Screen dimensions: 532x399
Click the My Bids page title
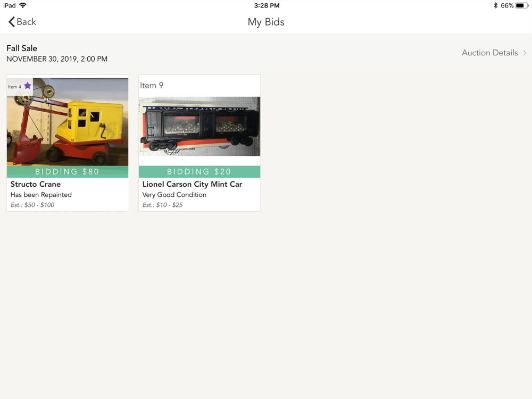266,22
